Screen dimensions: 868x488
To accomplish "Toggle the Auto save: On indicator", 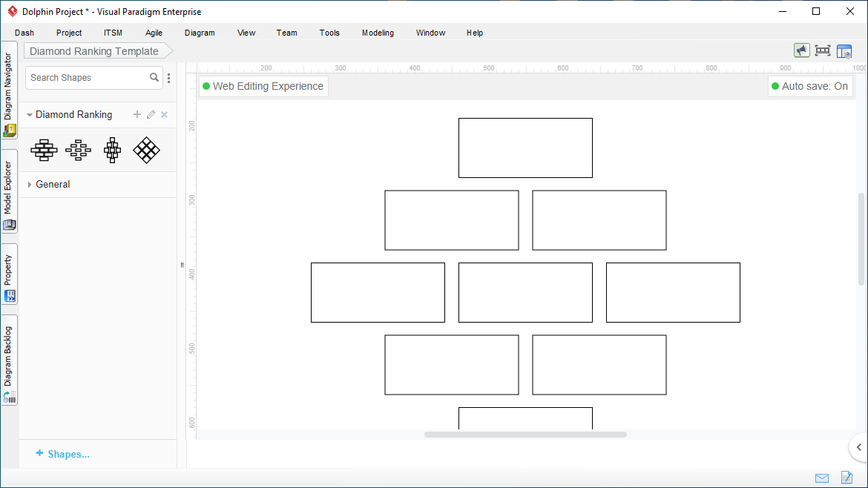I will [810, 86].
